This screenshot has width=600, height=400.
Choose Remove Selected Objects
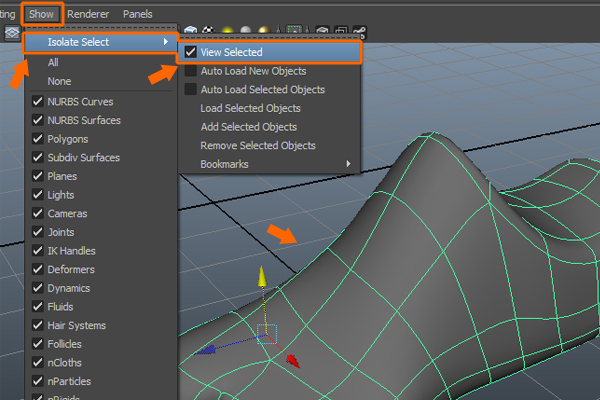257,145
